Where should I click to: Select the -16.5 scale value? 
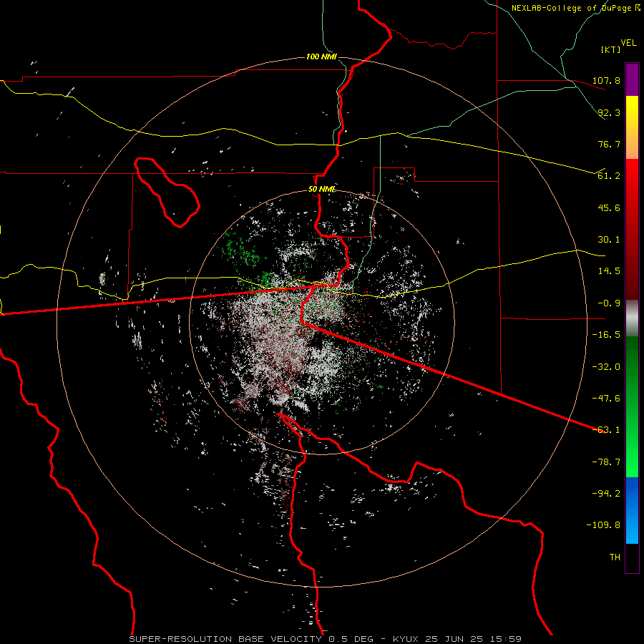(x=606, y=335)
